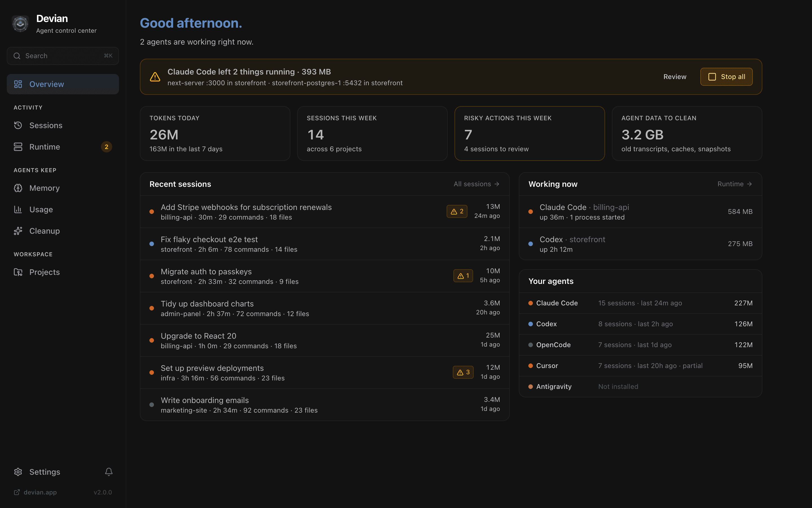Select Cursor in Your agents
Image resolution: width=812 pixels, height=508 pixels.
640,365
